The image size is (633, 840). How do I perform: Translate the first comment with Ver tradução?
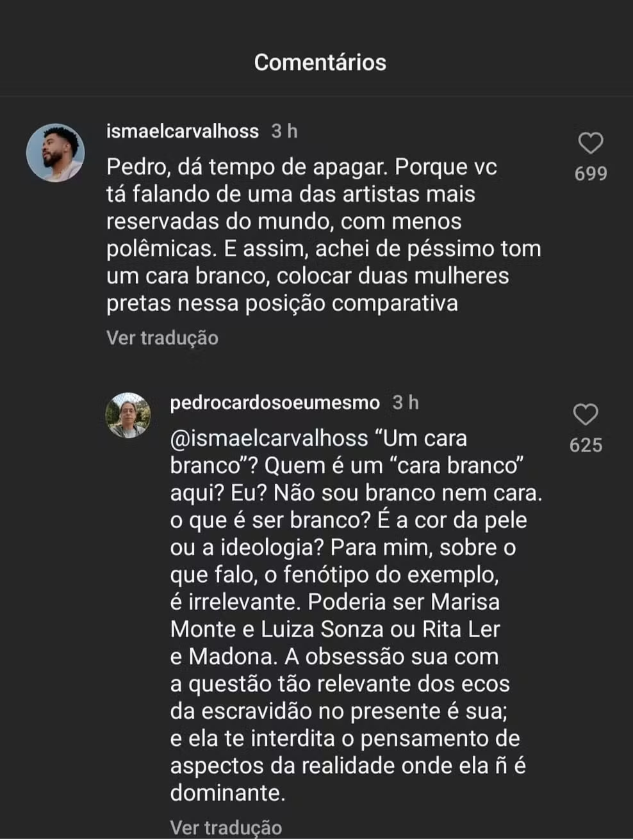click(162, 337)
